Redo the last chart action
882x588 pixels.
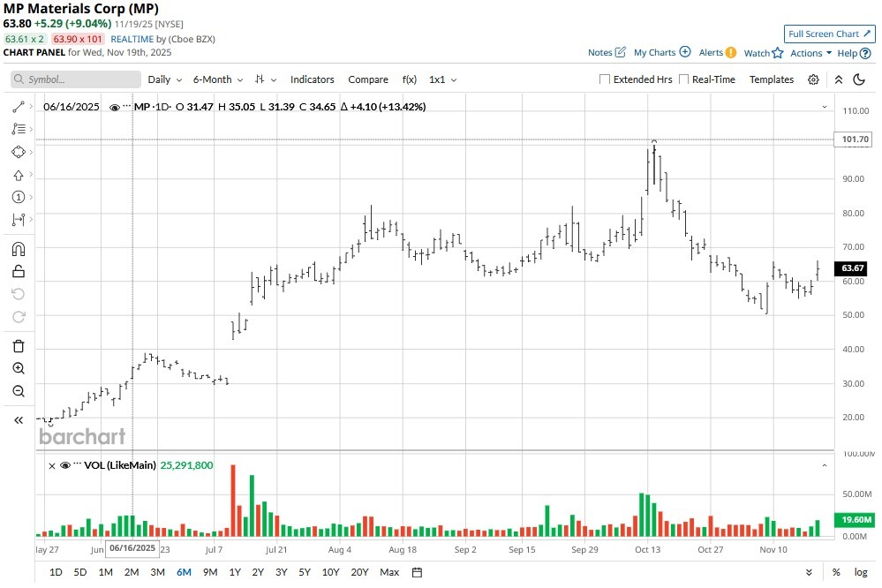tap(19, 317)
